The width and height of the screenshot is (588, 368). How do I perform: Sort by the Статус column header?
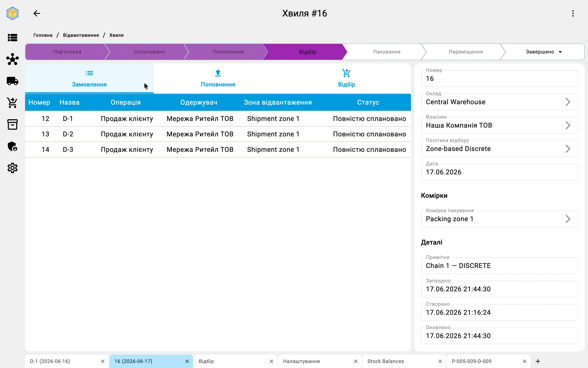(x=368, y=103)
